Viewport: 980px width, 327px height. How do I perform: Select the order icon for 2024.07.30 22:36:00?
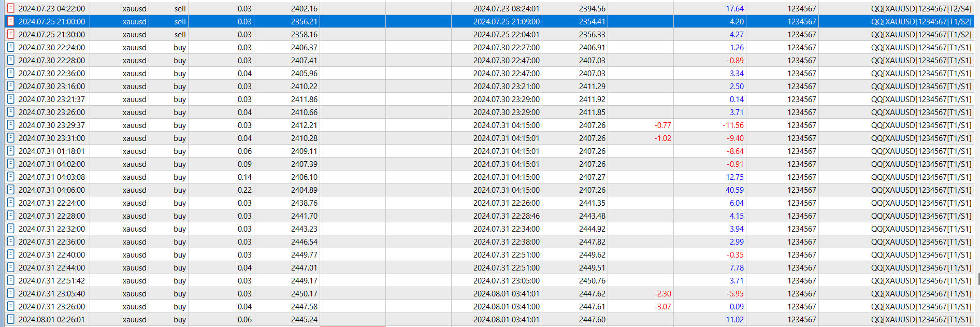pyautogui.click(x=10, y=73)
